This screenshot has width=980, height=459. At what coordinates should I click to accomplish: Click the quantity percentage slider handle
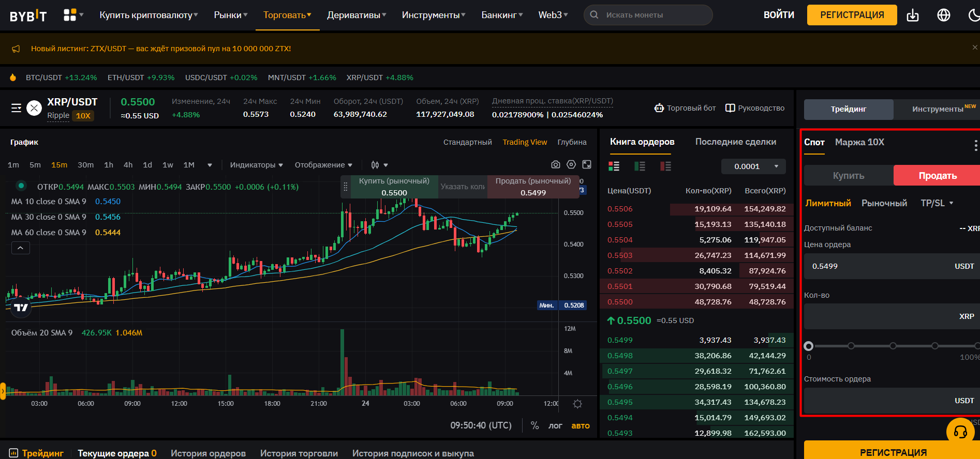809,346
